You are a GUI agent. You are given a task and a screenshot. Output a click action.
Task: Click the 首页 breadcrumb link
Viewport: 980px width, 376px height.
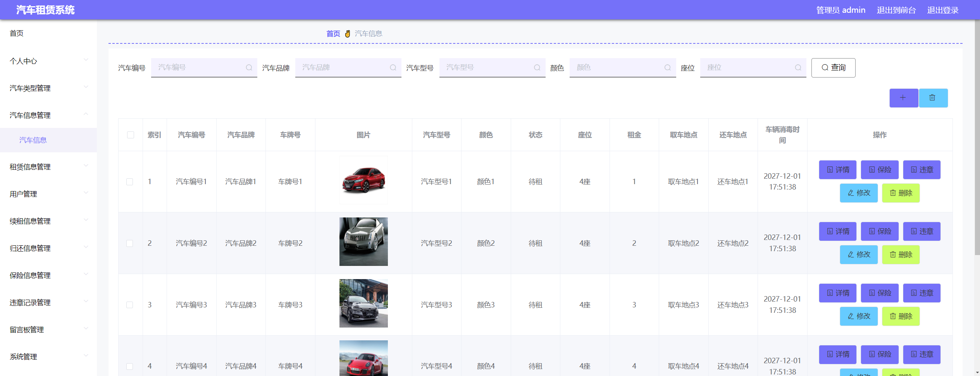(x=332, y=33)
